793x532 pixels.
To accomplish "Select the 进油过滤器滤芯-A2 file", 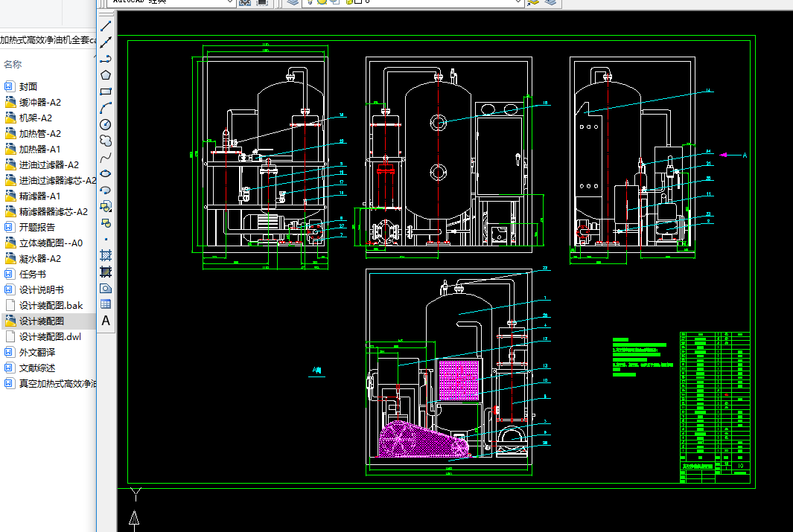I will tap(48, 180).
